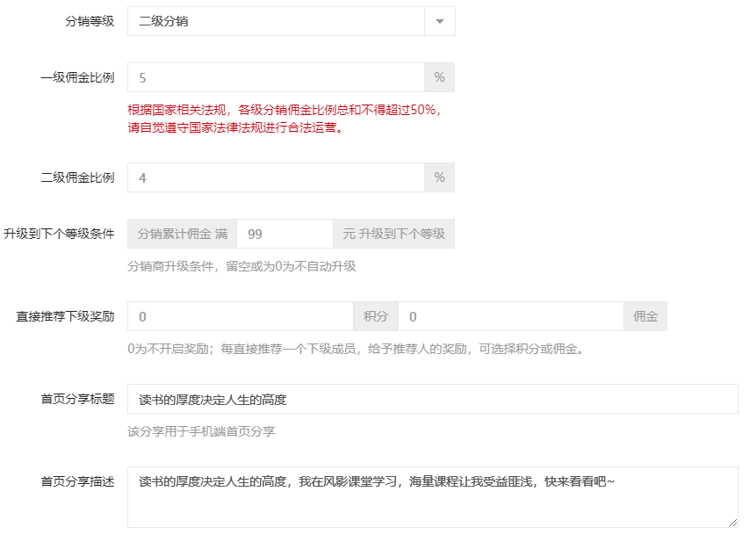Viewport: 756px width, 542px height.
Task: Click the % suffix of 二级佣金比例
Action: pos(439,177)
